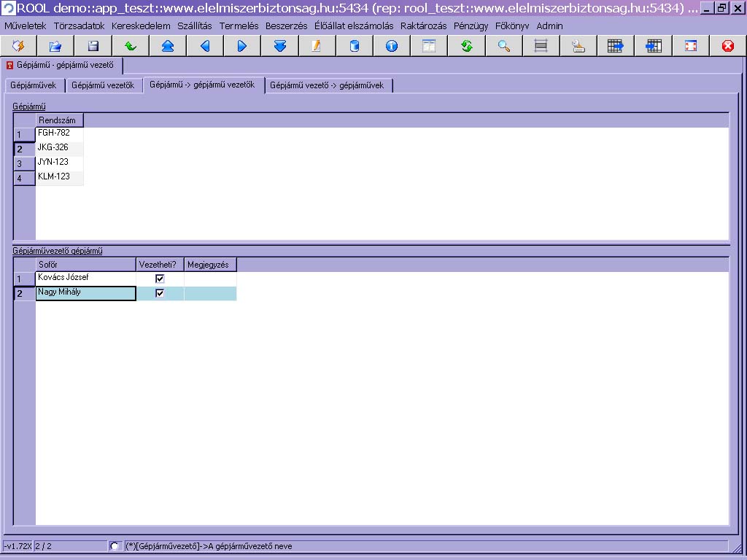
Task: Switch to the Gépjárművek tab
Action: coord(34,85)
